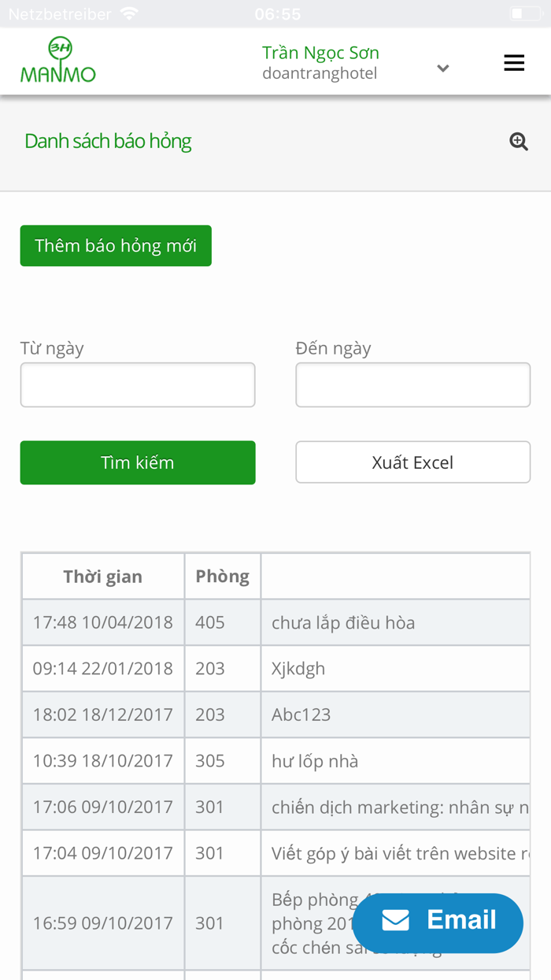This screenshot has width=551, height=980.
Task: Tap the MANMO logo
Action: click(x=58, y=61)
